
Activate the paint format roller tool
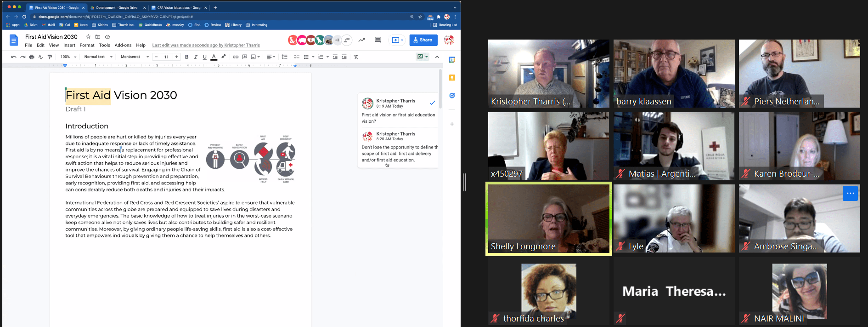(x=50, y=57)
